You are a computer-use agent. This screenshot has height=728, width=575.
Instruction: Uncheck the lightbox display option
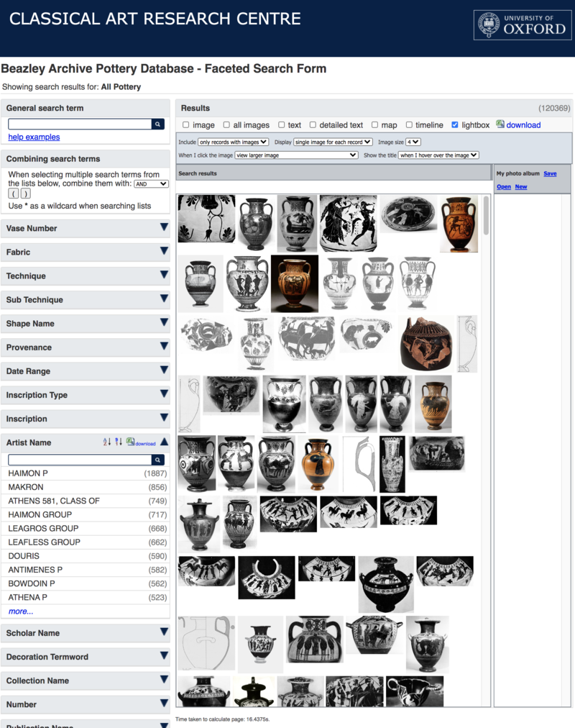tap(455, 125)
